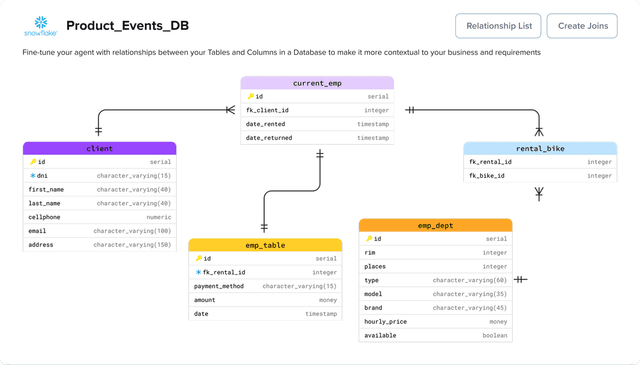Click the blue asterisk icon beside dni
Screen dimensions: 640x365
pos(33,176)
